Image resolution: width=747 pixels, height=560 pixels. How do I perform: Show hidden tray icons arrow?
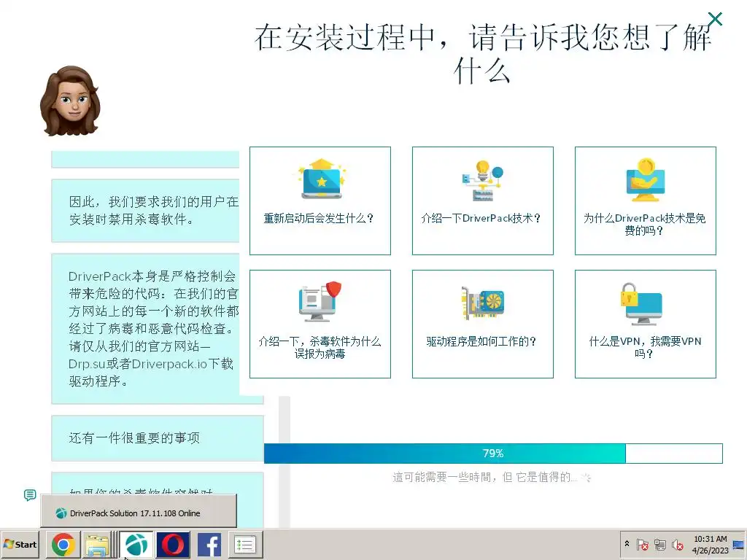(x=627, y=544)
